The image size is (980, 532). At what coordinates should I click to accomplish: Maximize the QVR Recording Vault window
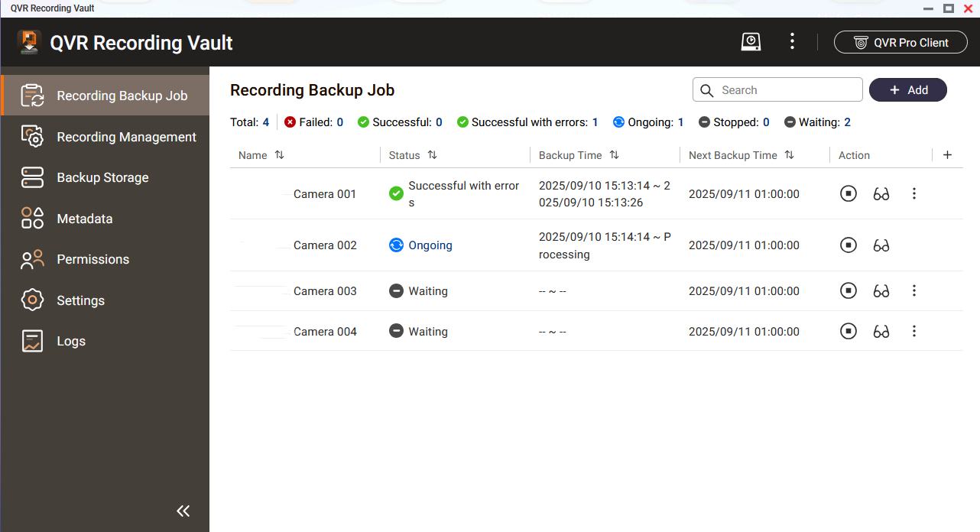coord(948,8)
